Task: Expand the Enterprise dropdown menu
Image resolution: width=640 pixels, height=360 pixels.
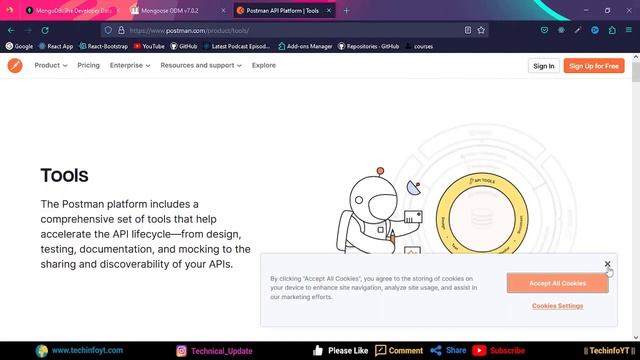Action: pos(130,65)
